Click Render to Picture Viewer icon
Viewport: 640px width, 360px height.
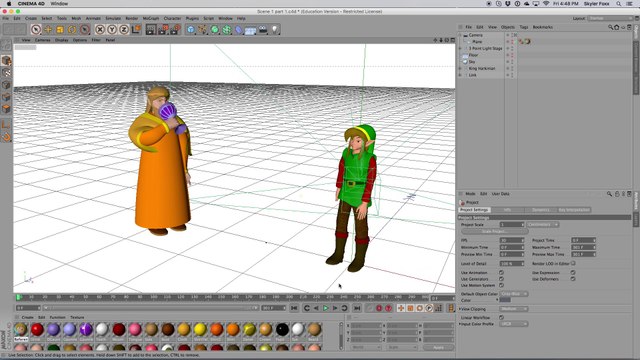point(163,29)
